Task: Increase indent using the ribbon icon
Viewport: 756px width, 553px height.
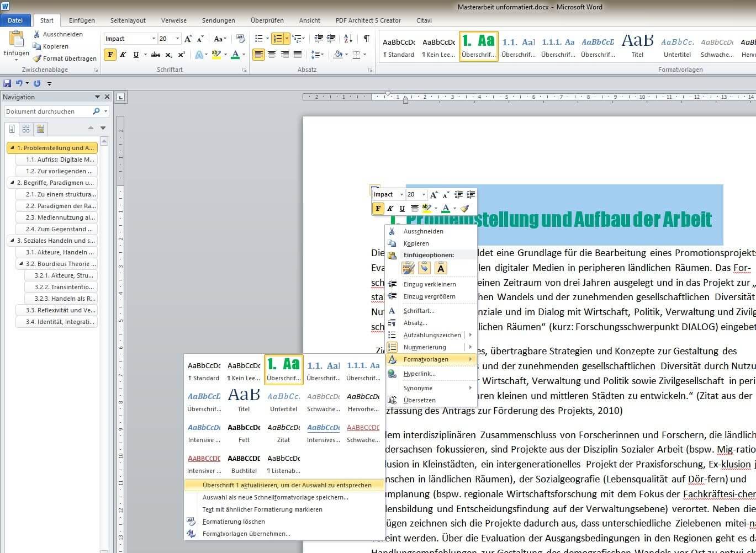Action: point(331,39)
